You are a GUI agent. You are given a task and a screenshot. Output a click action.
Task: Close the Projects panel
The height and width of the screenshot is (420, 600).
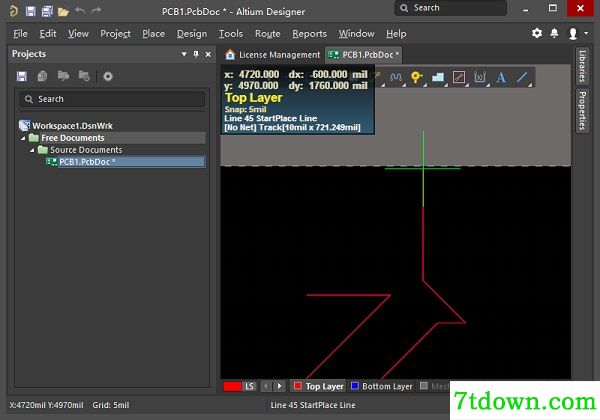[x=208, y=55]
